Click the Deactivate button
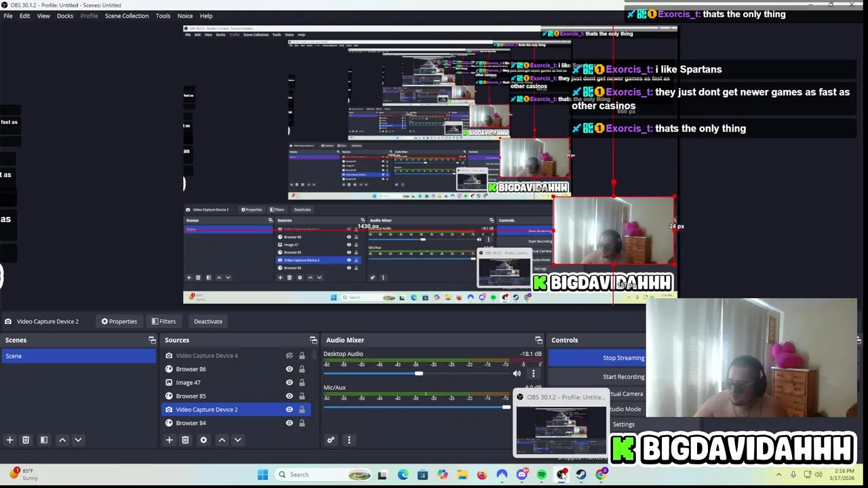 point(208,321)
